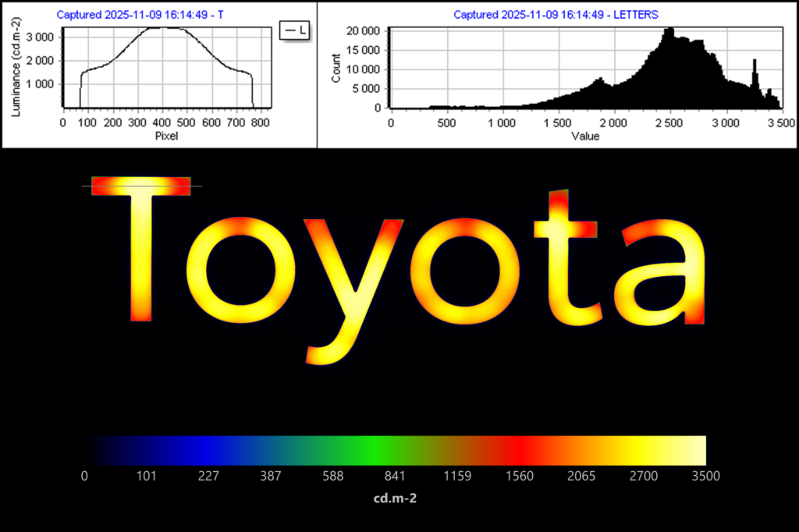Click the tallest histogram peak near 2500

click(669, 31)
